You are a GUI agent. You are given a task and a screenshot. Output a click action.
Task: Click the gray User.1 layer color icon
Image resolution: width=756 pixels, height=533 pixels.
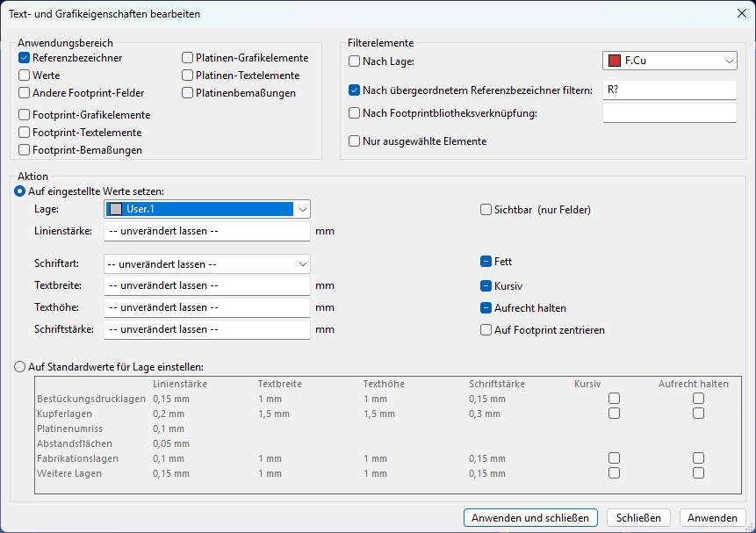(116, 209)
